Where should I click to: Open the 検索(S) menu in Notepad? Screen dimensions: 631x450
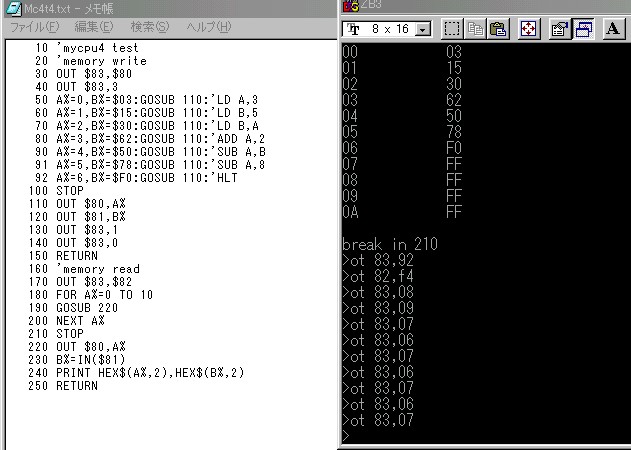[150, 27]
